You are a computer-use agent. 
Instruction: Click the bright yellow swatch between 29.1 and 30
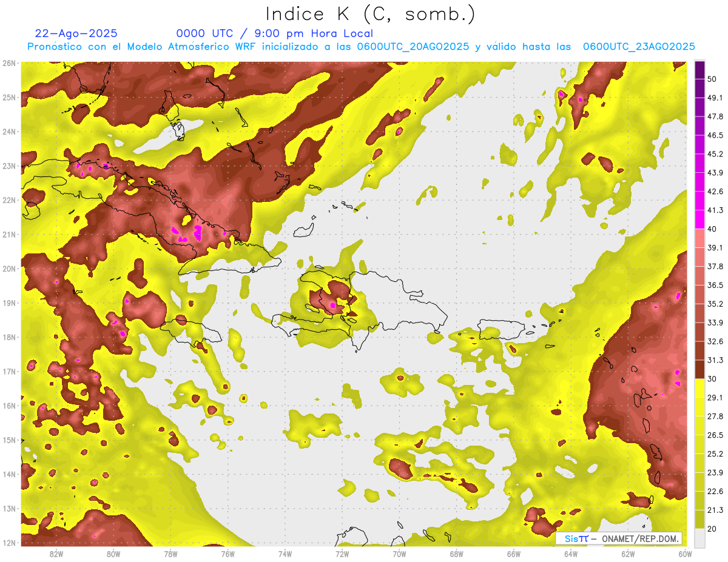(699, 389)
